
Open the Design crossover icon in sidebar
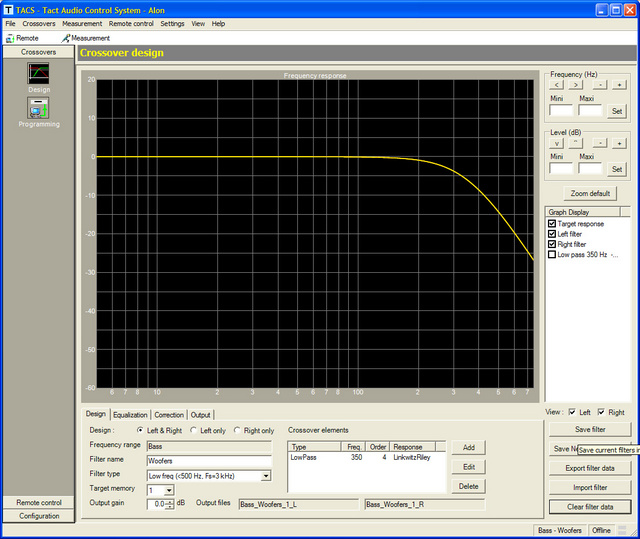point(38,74)
